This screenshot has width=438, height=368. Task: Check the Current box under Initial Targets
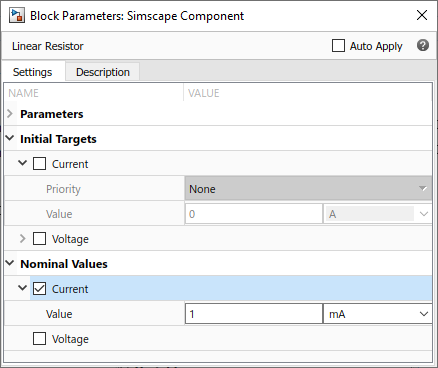click(39, 164)
